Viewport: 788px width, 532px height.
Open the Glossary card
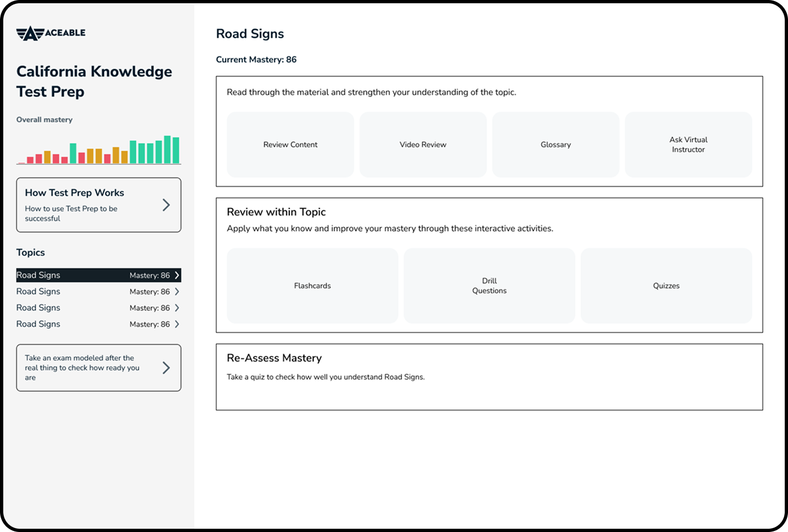coord(555,144)
